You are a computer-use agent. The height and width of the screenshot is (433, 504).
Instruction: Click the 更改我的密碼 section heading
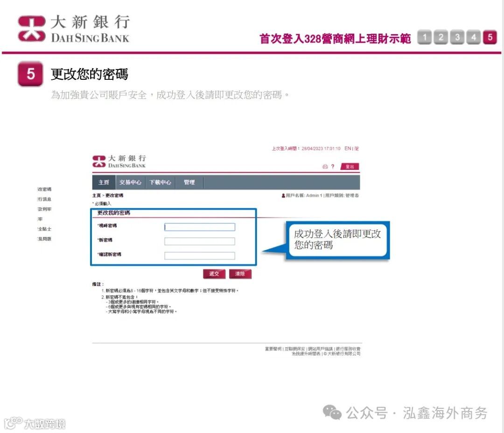[114, 213]
